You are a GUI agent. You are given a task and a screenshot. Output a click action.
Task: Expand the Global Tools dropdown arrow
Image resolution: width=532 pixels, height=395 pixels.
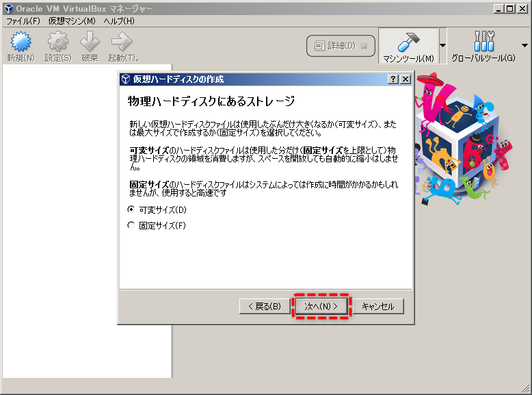tap(524, 45)
